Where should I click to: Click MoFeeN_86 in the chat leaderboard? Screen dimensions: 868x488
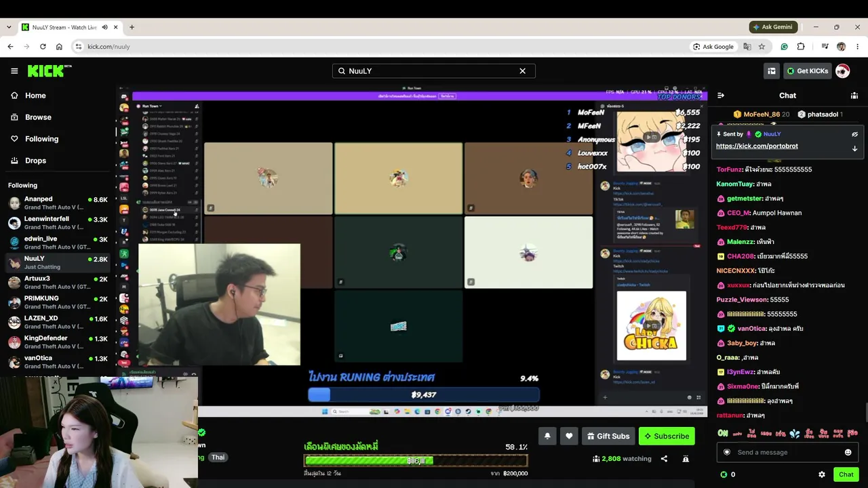762,115
